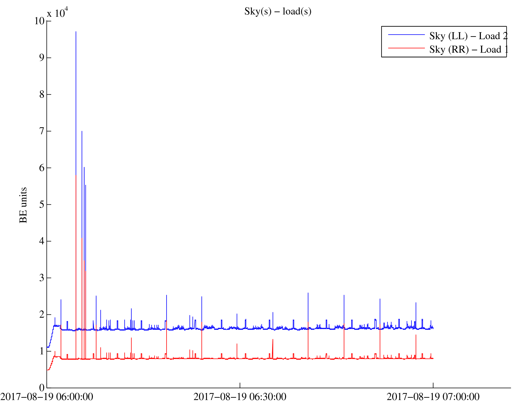Click the red legend line sample

(406, 48)
